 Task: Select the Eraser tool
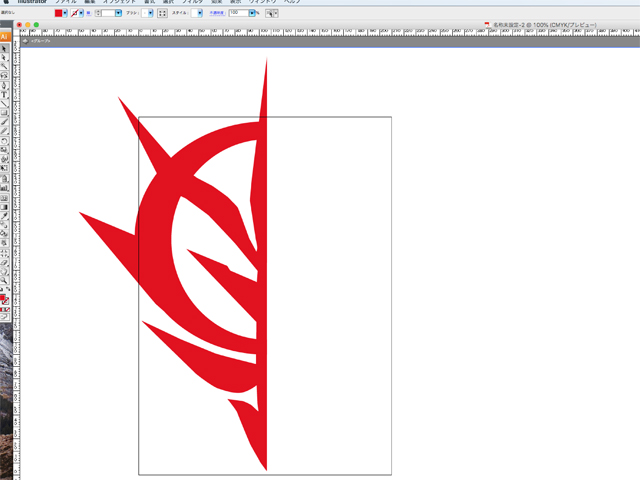pyautogui.click(x=4, y=262)
